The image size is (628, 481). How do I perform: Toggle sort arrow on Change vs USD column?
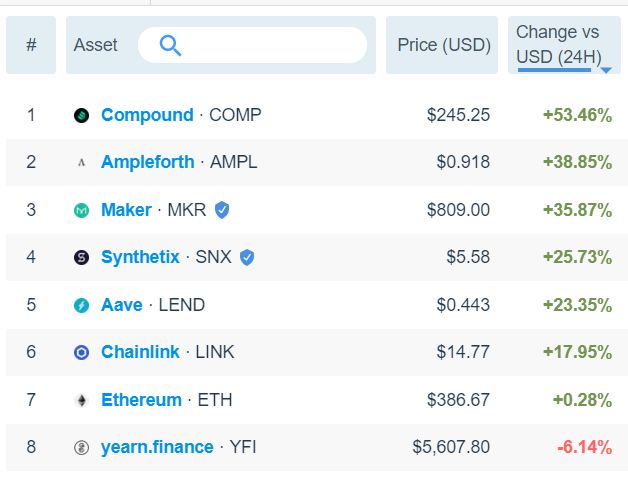point(606,70)
